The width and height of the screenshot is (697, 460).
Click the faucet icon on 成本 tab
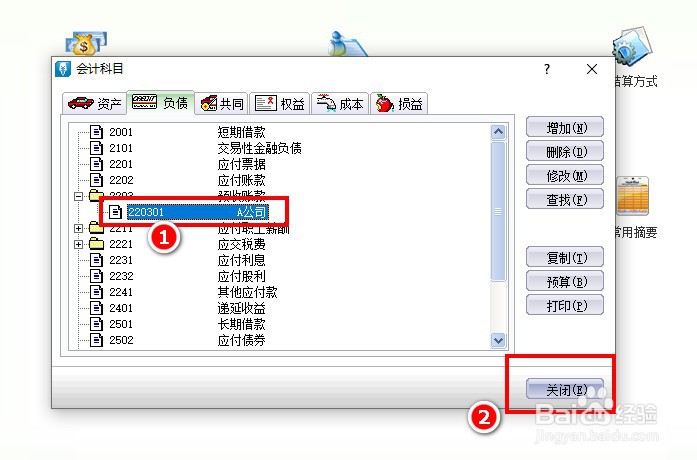(x=326, y=103)
